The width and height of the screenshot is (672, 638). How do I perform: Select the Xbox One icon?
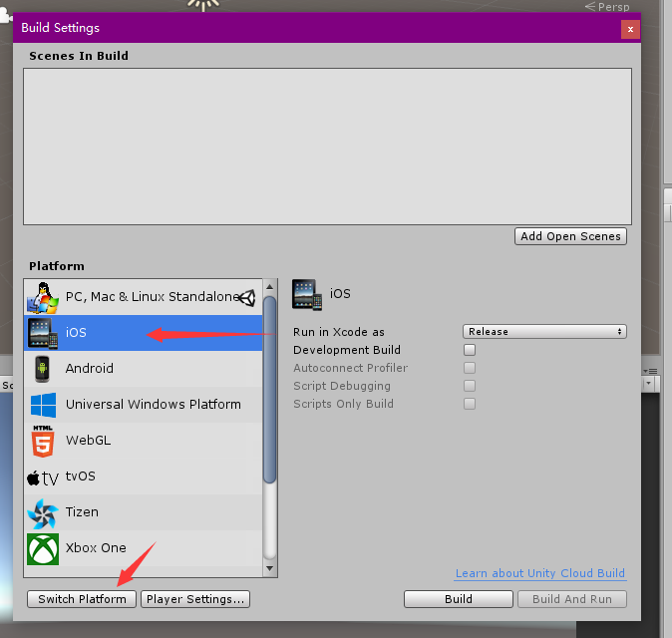(43, 548)
